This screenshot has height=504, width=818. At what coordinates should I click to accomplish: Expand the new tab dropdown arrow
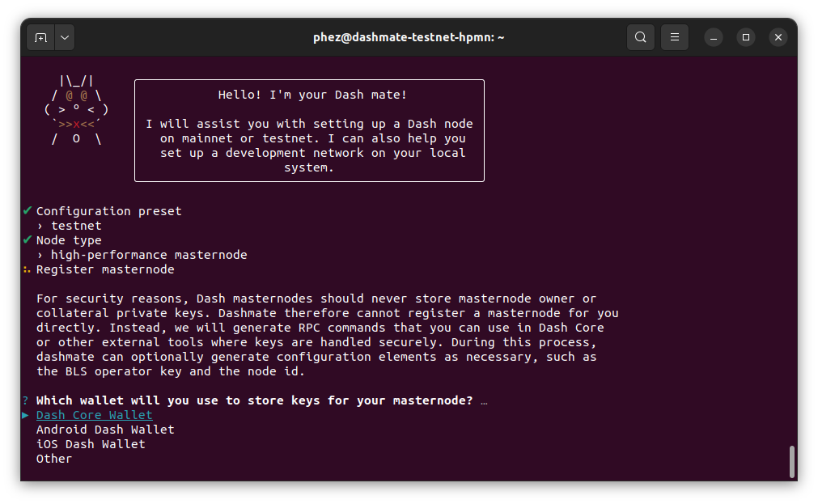coord(64,37)
